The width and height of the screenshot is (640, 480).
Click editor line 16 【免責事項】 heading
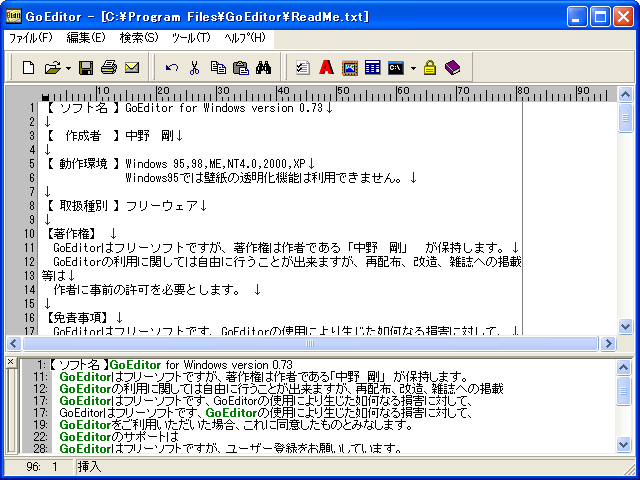(76, 317)
